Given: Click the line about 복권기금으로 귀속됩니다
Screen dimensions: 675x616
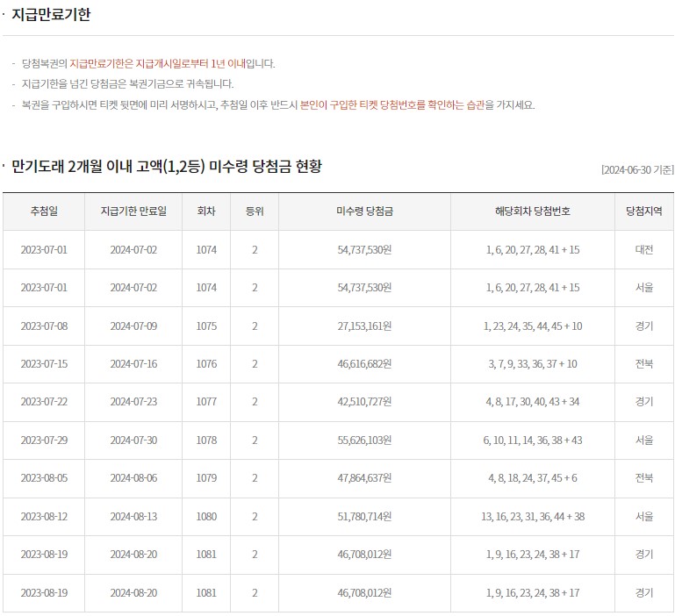Looking at the screenshot, I should 127,84.
